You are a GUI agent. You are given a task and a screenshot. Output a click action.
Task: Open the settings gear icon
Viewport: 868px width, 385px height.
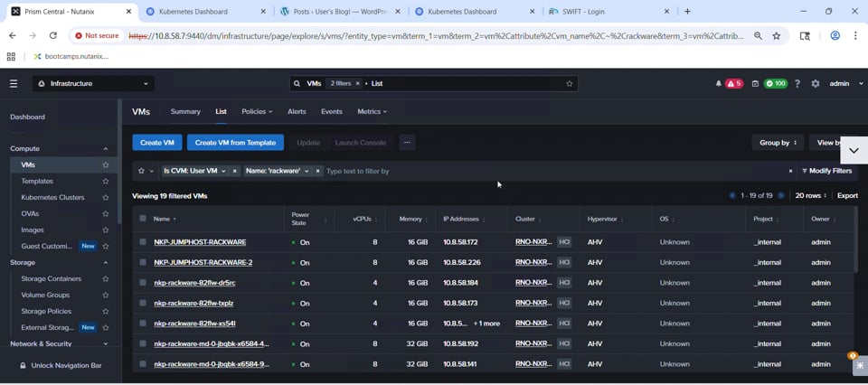[815, 83]
